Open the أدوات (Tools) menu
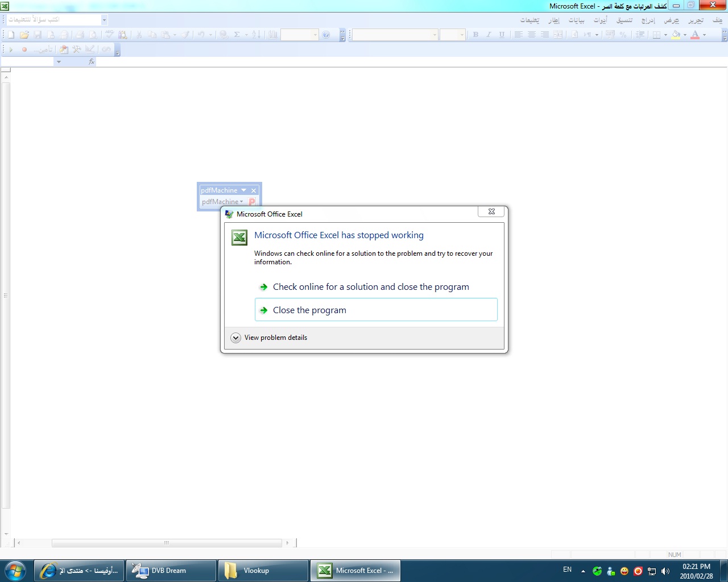728x582 pixels. click(x=601, y=20)
